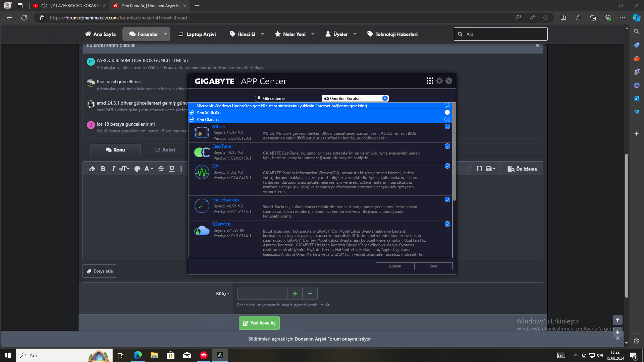This screenshot has height=362, width=644.
Task: Open the Forumlar menu item
Action: (x=144, y=34)
